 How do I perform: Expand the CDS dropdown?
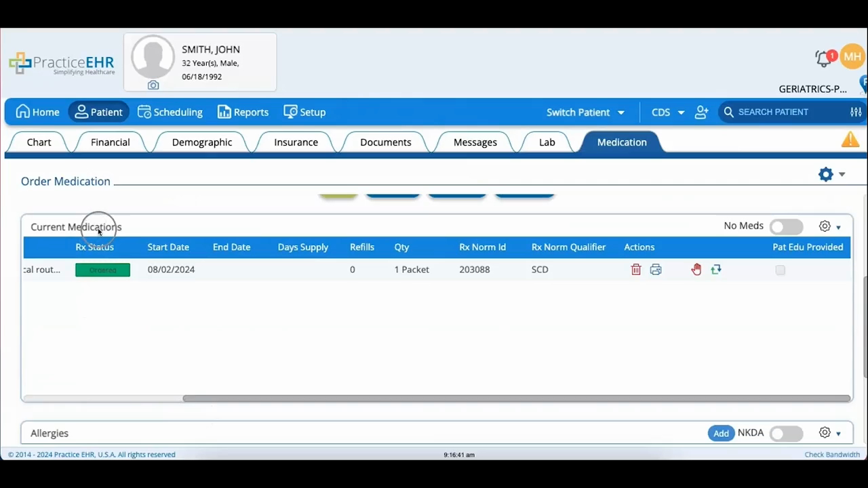[668, 112]
